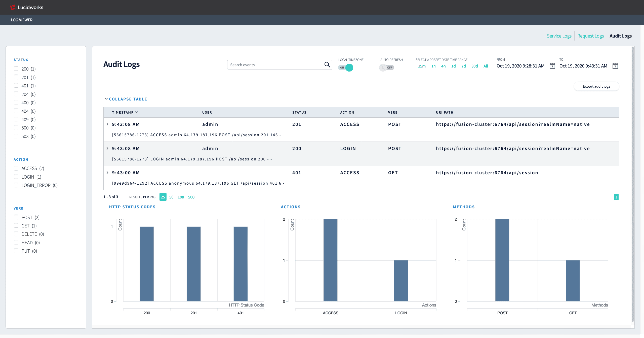The image size is (644, 338).
Task: Click the Export audit logs button
Action: coord(596,86)
